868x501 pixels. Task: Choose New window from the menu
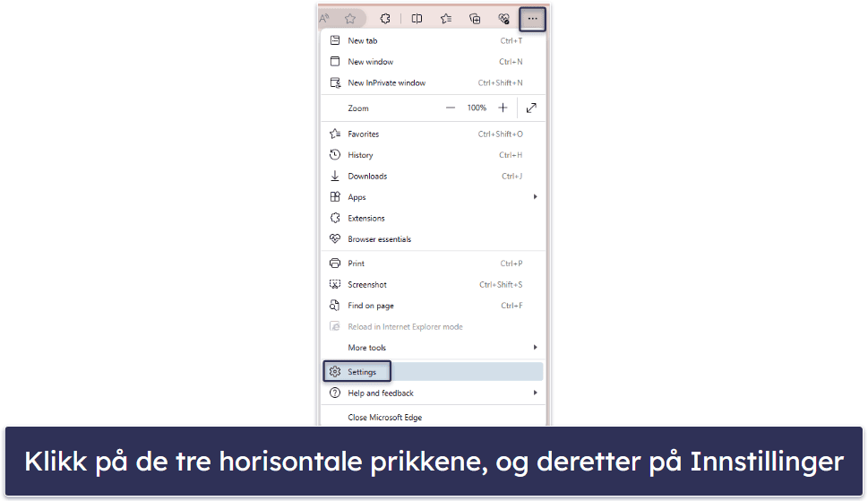point(433,62)
